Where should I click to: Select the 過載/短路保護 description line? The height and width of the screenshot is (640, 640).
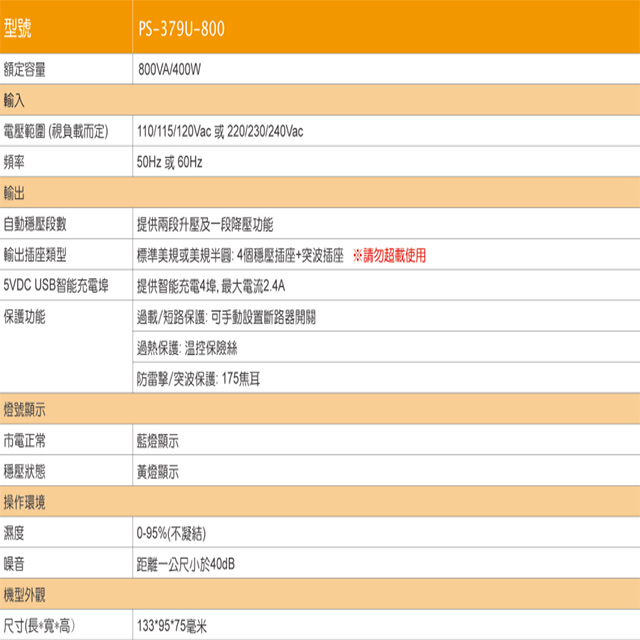coord(226,317)
